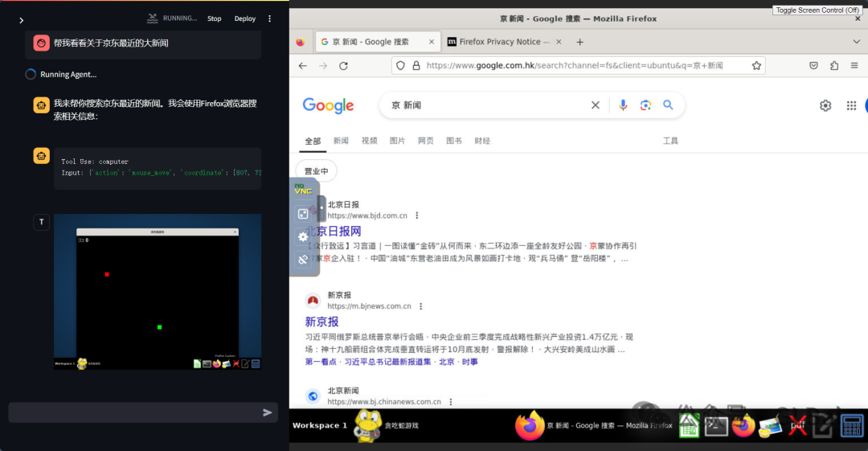Open the 新京报 search result link
The image size is (868, 451).
tap(321, 322)
